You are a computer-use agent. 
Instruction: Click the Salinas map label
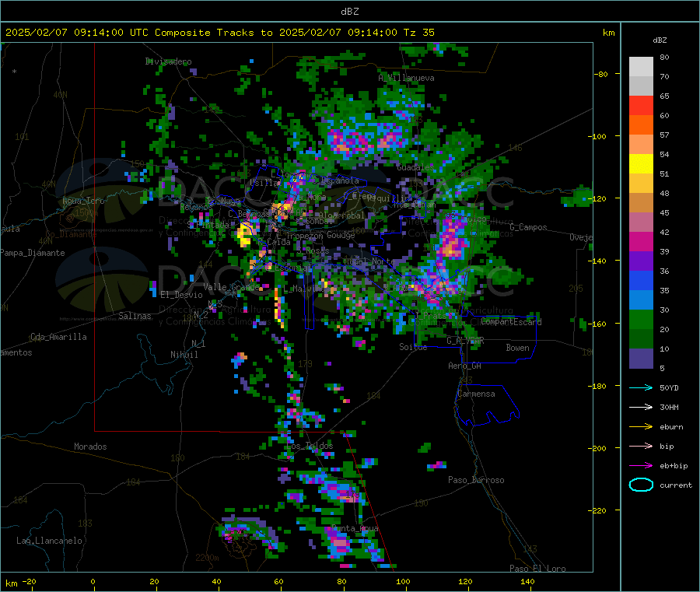pos(135,316)
